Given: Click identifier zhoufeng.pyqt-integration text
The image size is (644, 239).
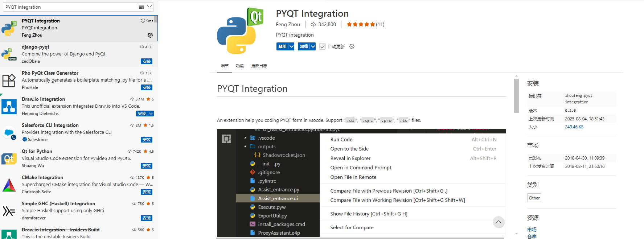Looking at the screenshot, I should click(x=579, y=99).
